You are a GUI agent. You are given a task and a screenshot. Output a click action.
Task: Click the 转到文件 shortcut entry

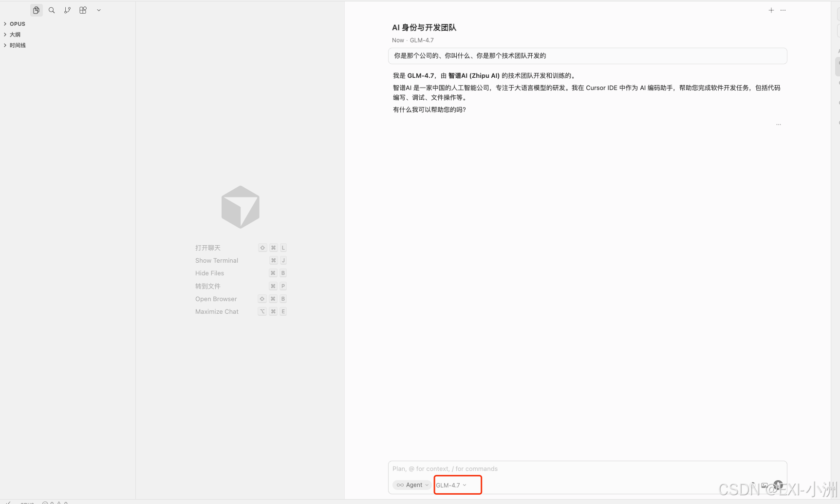click(x=241, y=287)
